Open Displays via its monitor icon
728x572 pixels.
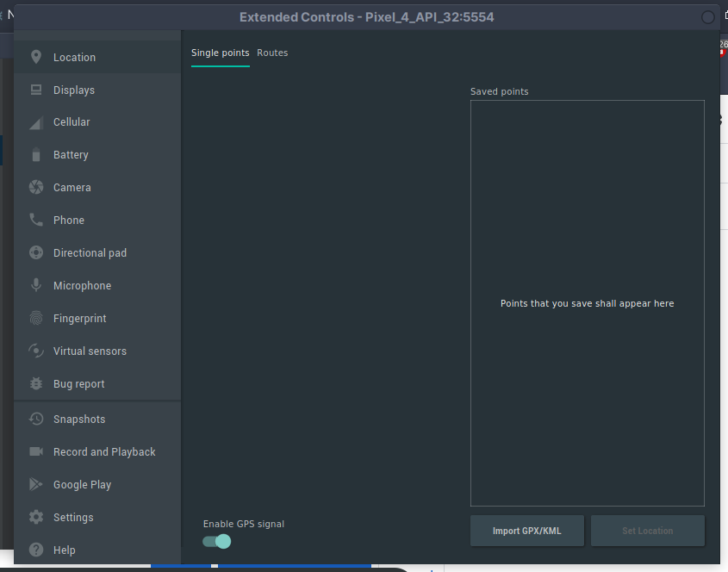click(x=36, y=90)
